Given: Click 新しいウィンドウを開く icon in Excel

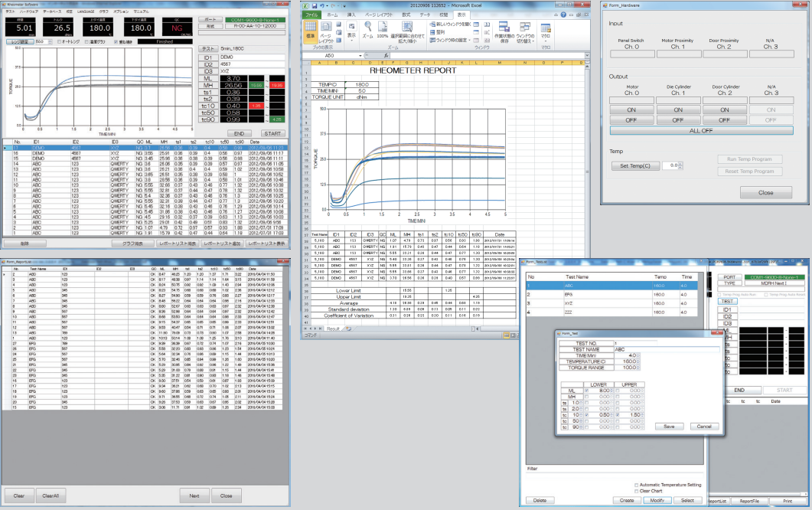Looking at the screenshot, I should pyautogui.click(x=432, y=24).
